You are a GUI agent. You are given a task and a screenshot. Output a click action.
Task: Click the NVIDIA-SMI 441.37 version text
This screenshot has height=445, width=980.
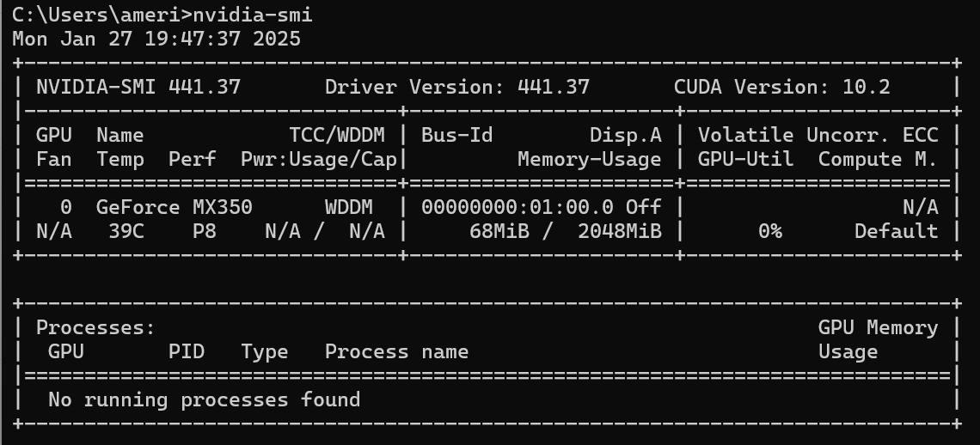[x=138, y=87]
